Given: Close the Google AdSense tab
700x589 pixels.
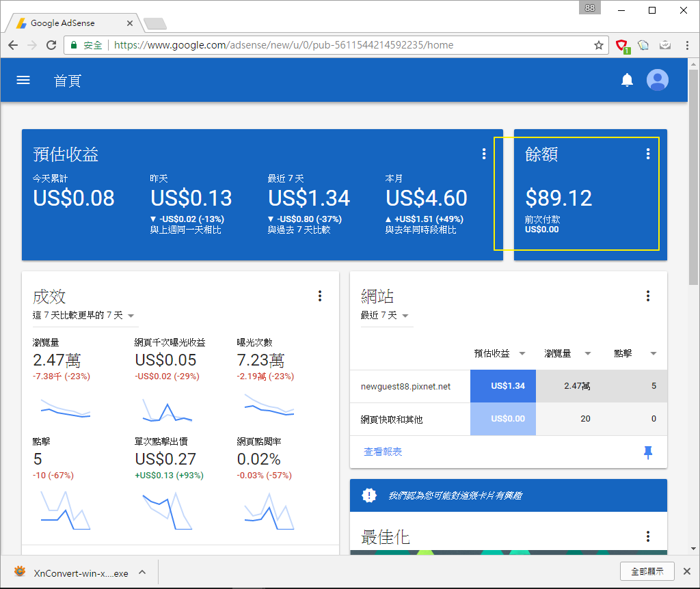Looking at the screenshot, I should (x=129, y=23).
